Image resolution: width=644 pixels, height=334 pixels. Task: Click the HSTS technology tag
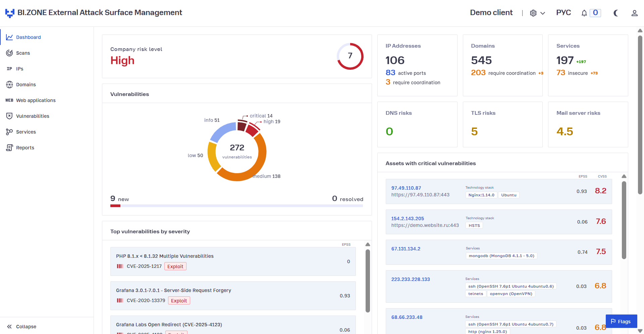tap(474, 226)
